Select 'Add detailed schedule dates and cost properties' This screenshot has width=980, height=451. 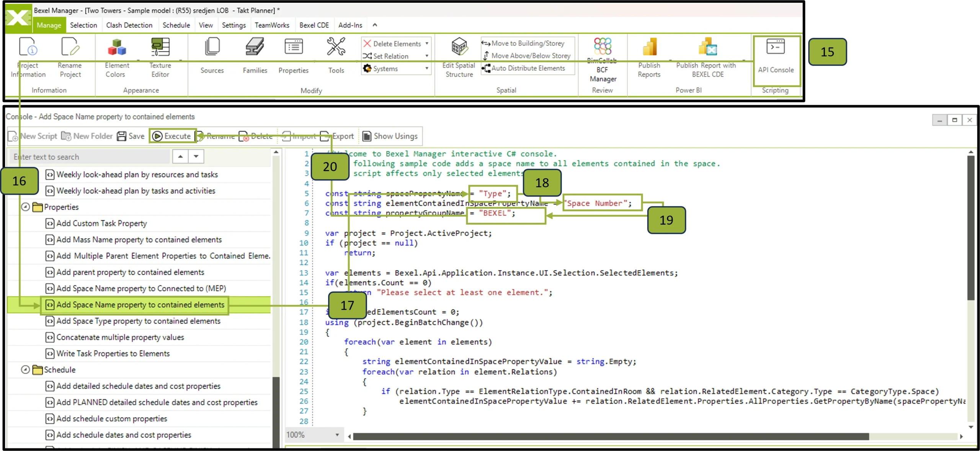tap(138, 386)
